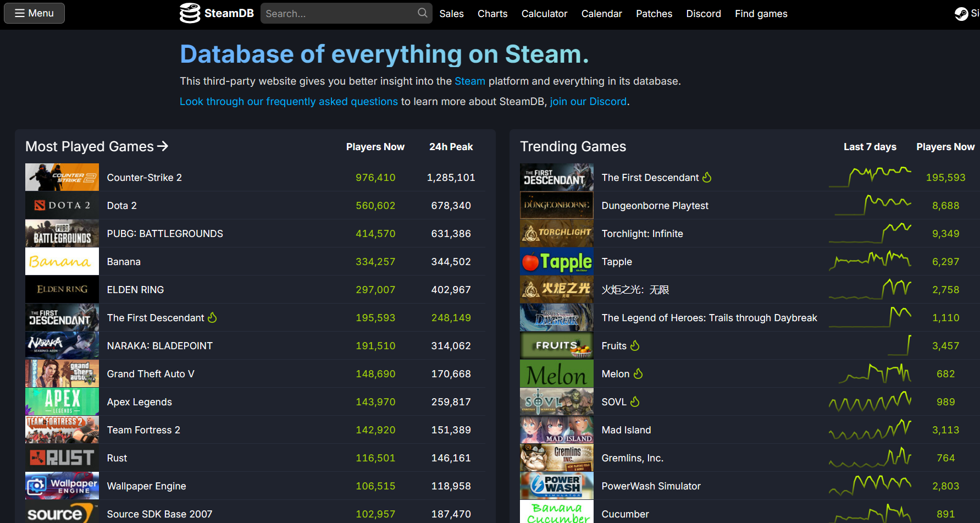The image size is (980, 523).
Task: Open the Discord nav item
Action: click(x=704, y=14)
